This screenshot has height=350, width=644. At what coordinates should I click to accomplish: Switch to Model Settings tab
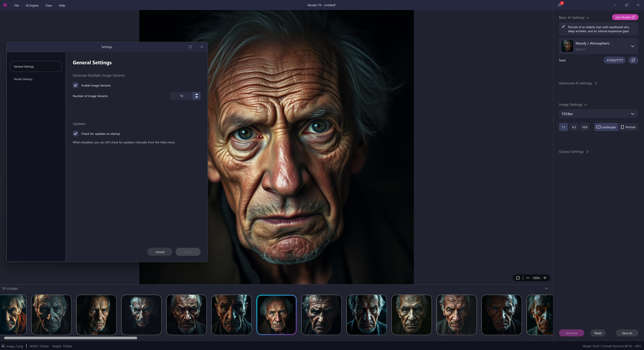click(23, 79)
